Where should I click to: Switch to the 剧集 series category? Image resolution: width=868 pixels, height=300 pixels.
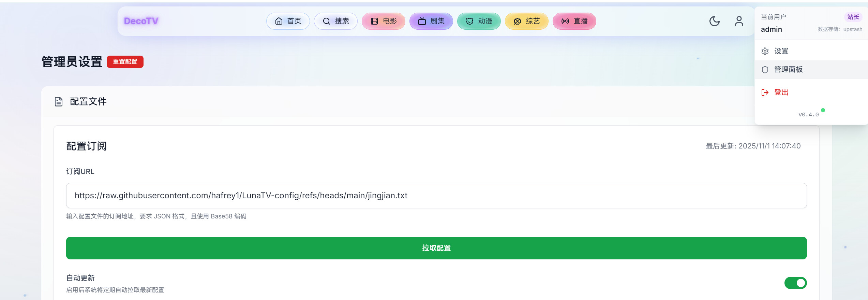click(x=431, y=21)
